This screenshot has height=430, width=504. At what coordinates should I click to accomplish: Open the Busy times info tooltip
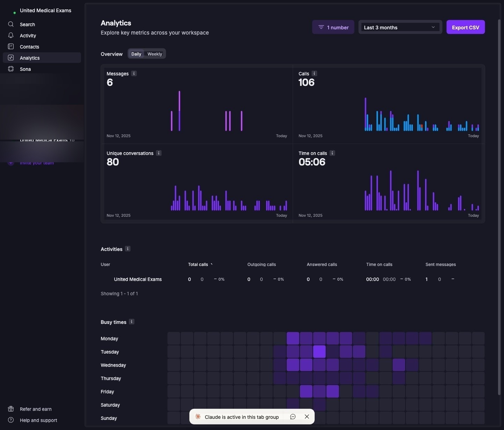[x=132, y=321]
